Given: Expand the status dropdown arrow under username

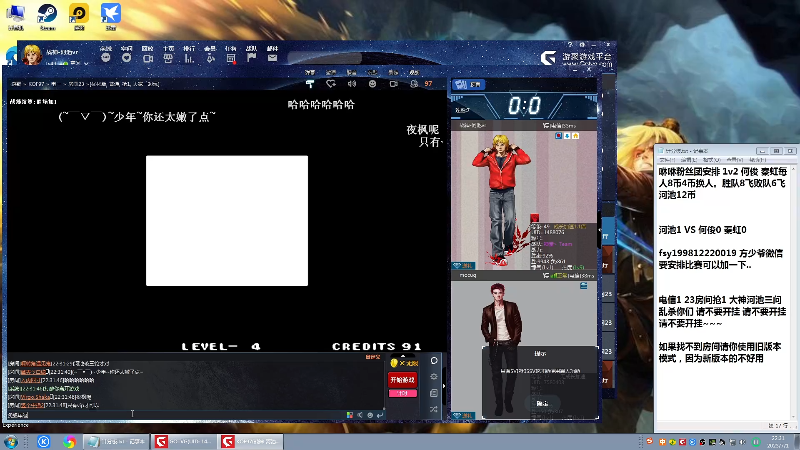Looking at the screenshot, I should [86, 64].
